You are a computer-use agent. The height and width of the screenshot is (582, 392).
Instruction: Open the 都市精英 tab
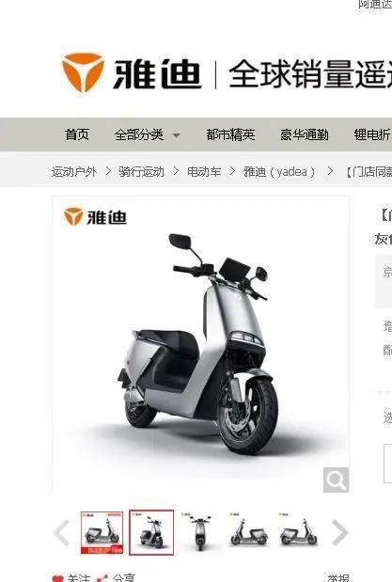[230, 134]
